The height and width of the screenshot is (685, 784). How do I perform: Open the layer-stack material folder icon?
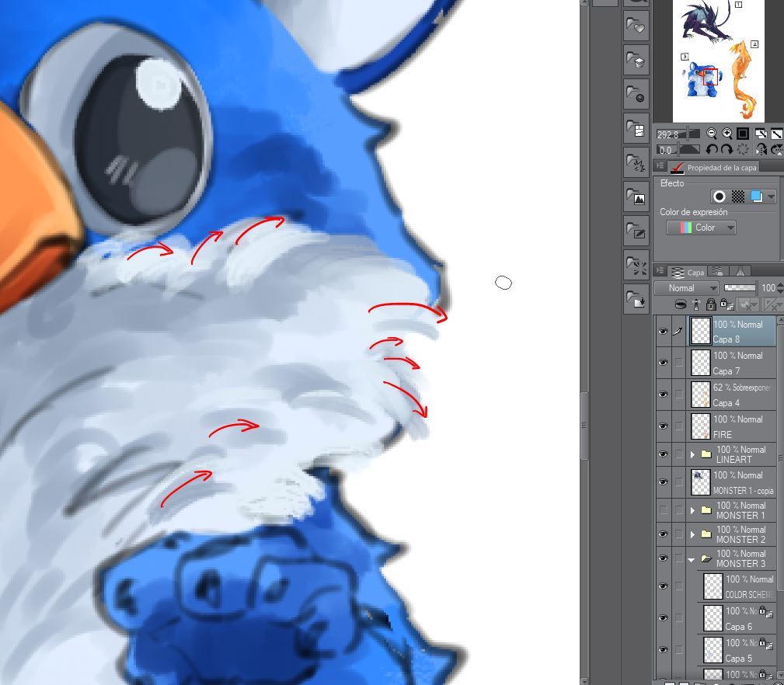(636, 60)
